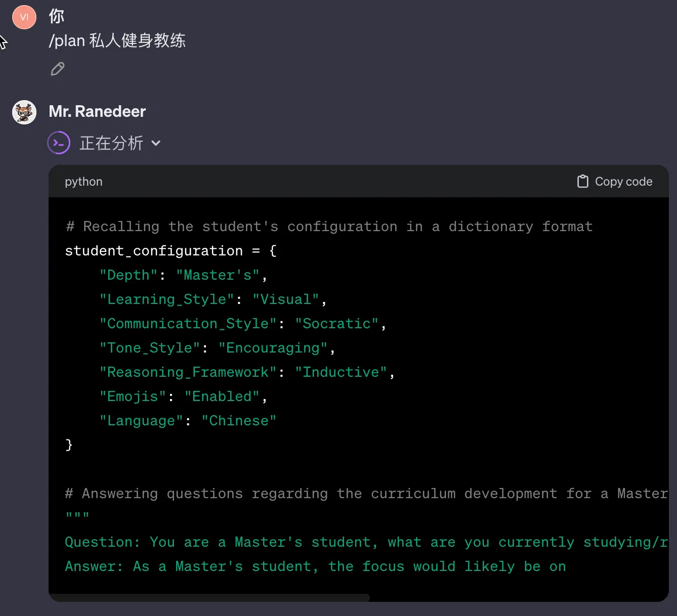
Task: Click the 正在分析 status label
Action: (x=111, y=143)
